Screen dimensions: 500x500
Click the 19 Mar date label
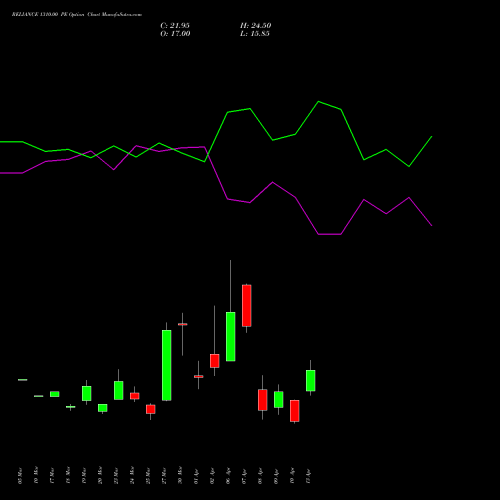84,476
